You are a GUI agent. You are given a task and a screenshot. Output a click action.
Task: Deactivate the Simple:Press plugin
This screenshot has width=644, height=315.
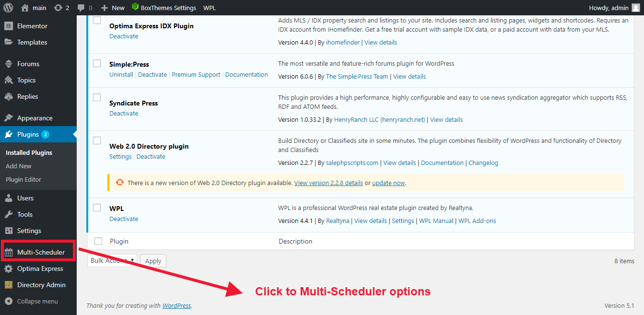pos(152,74)
